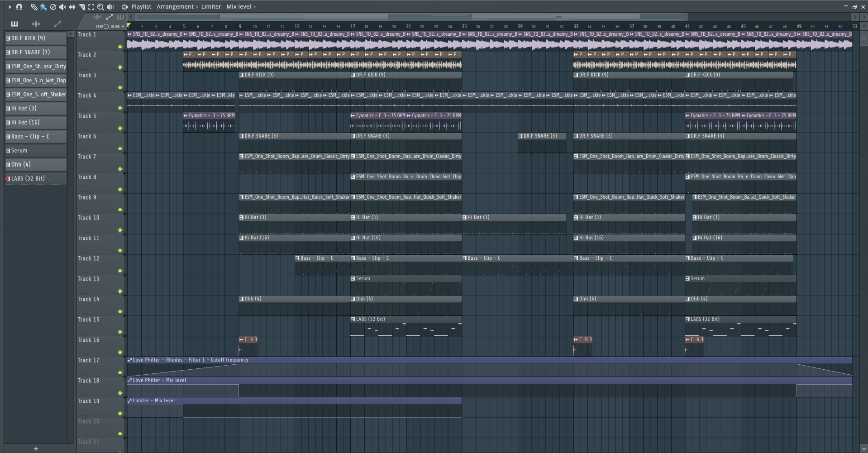Select ESM_One_Sh..ssic_Dirty pattern in picker
The height and width of the screenshot is (453, 868).
click(36, 67)
